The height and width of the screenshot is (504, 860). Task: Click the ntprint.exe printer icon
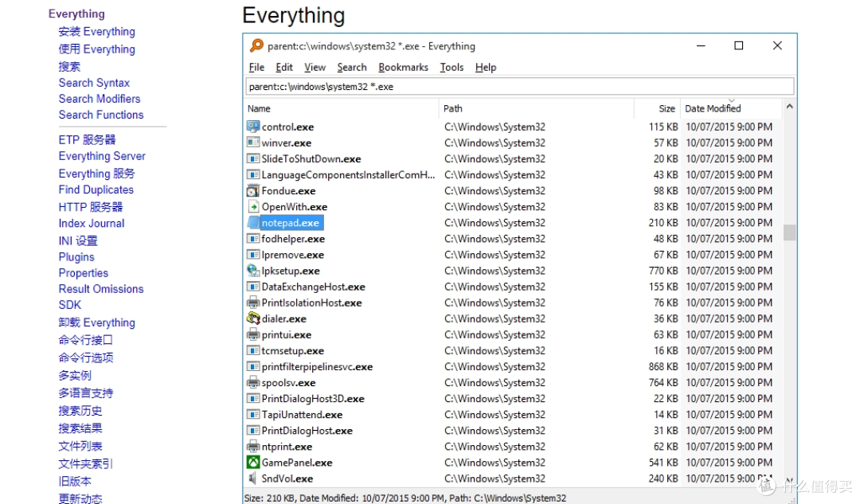(x=253, y=447)
